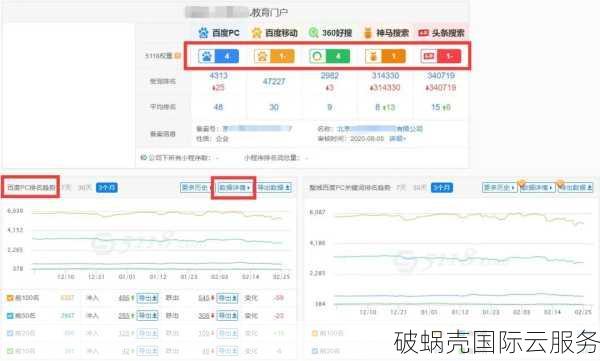Click Toutiao rank value 340719
The image size is (600, 361).
(441, 75)
